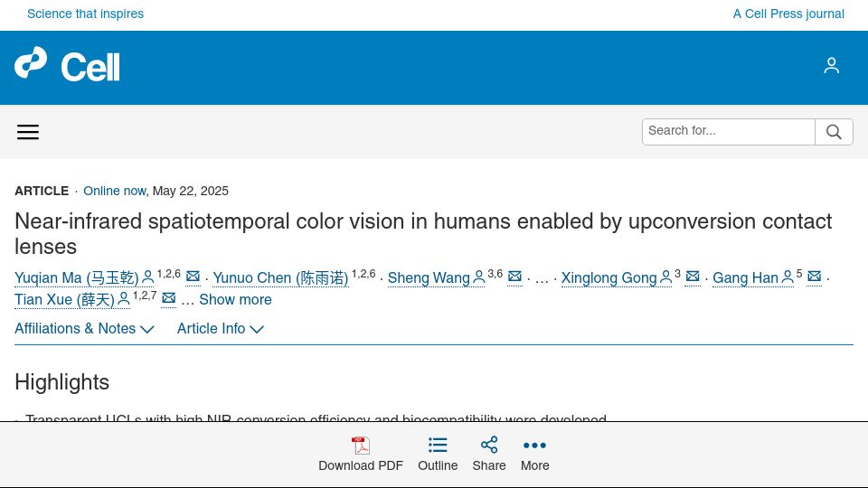Open the hamburger navigation menu
The width and height of the screenshot is (868, 488).
(x=28, y=132)
